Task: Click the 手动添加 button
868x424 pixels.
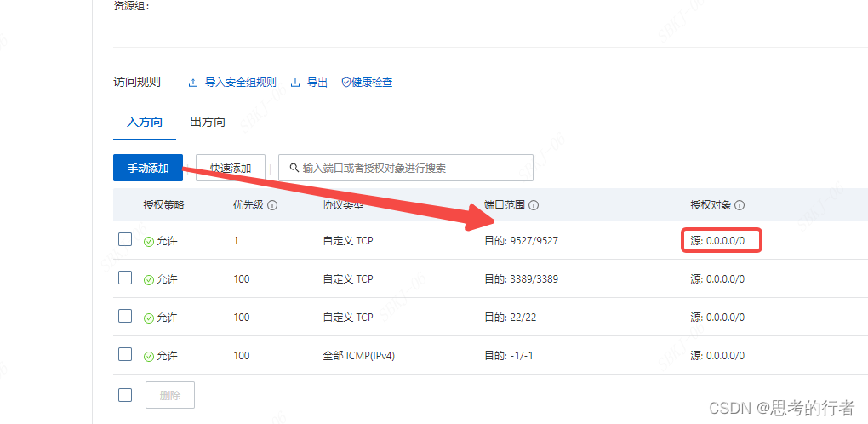Action: coord(148,168)
